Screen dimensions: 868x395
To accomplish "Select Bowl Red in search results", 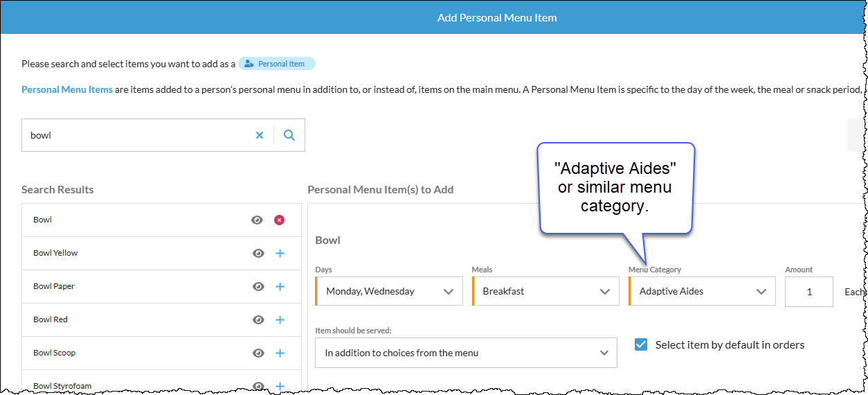I will [51, 319].
